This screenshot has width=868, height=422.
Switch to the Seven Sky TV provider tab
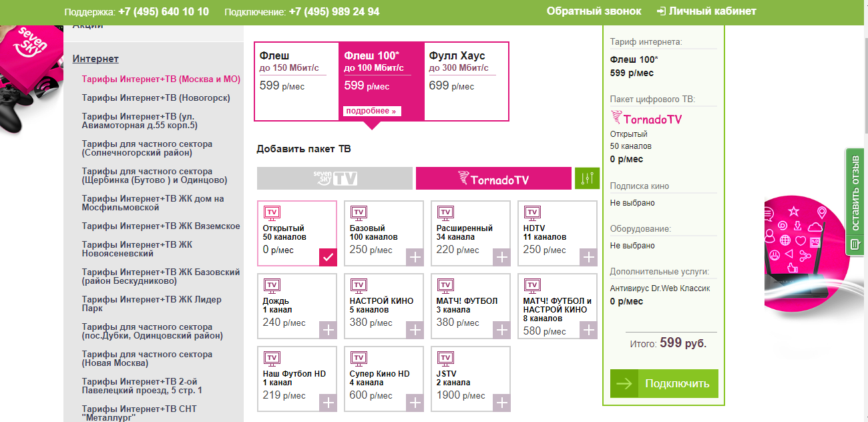335,178
